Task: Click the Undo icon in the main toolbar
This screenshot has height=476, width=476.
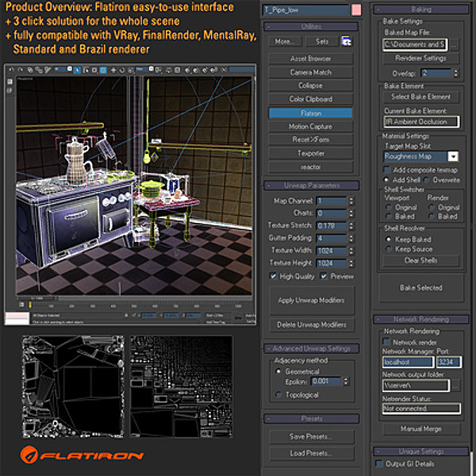Action: tap(10, 70)
